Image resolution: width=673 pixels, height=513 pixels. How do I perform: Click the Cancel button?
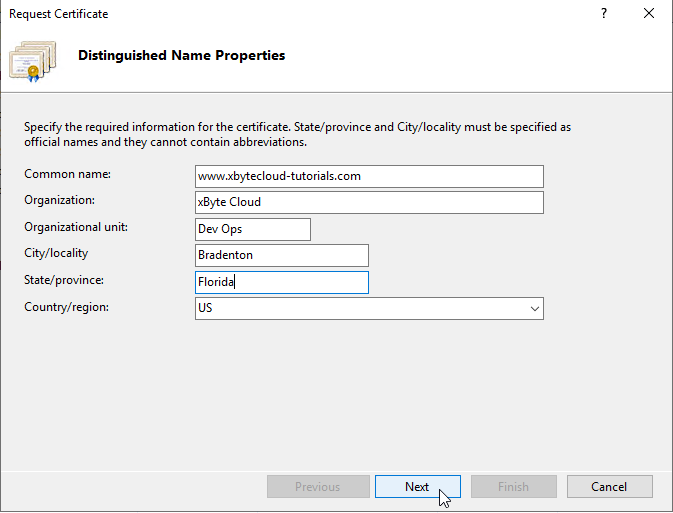(609, 486)
